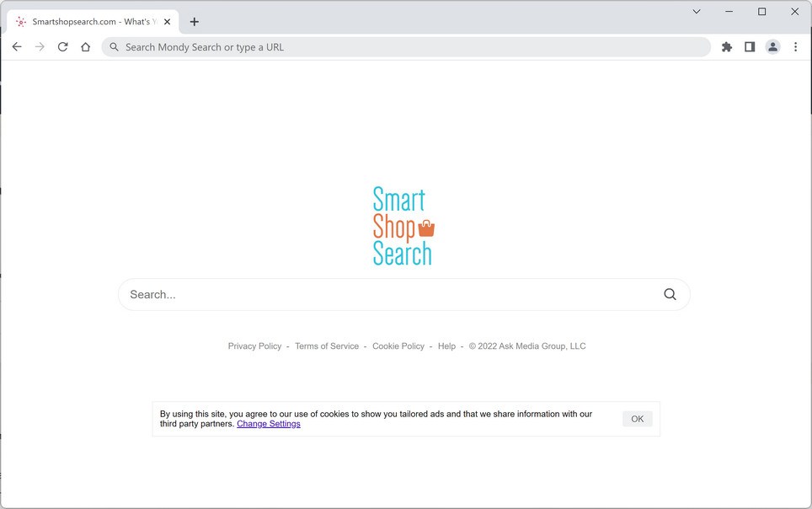Viewport: 812px width, 509px height.
Task: Expand the tab search chevron
Action: (x=697, y=12)
